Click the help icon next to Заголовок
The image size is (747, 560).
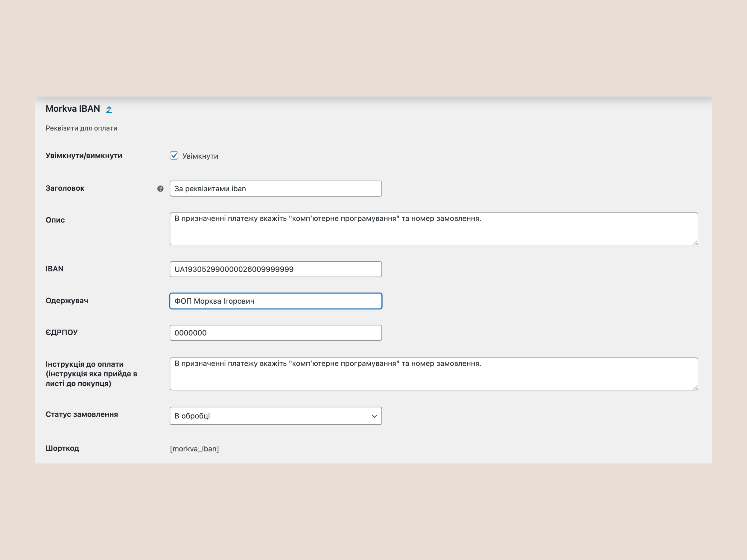tap(160, 189)
